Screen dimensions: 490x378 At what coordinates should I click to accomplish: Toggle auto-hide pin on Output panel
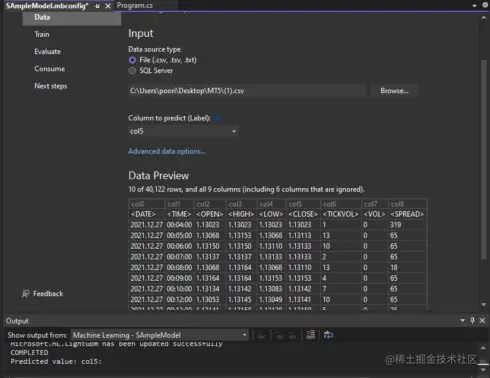point(472,321)
